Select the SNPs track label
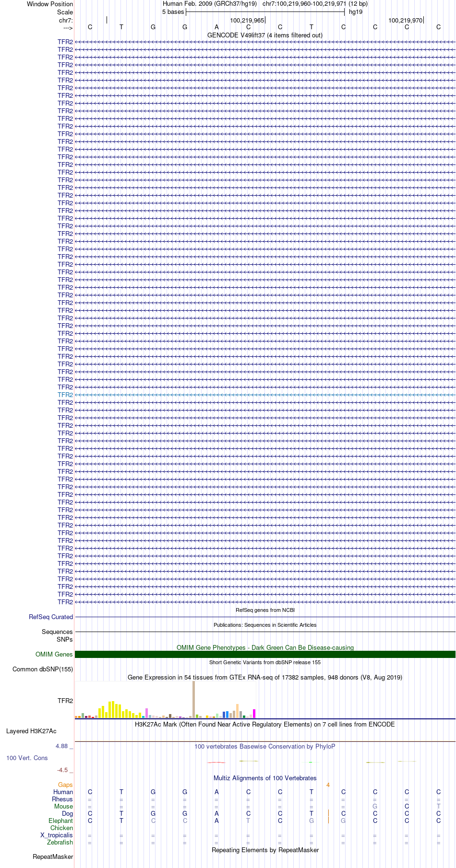 point(64,640)
